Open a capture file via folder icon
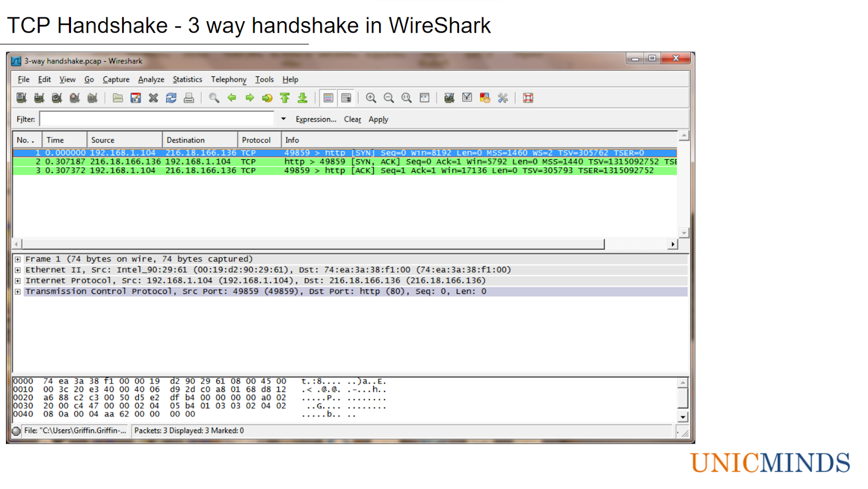 (118, 98)
